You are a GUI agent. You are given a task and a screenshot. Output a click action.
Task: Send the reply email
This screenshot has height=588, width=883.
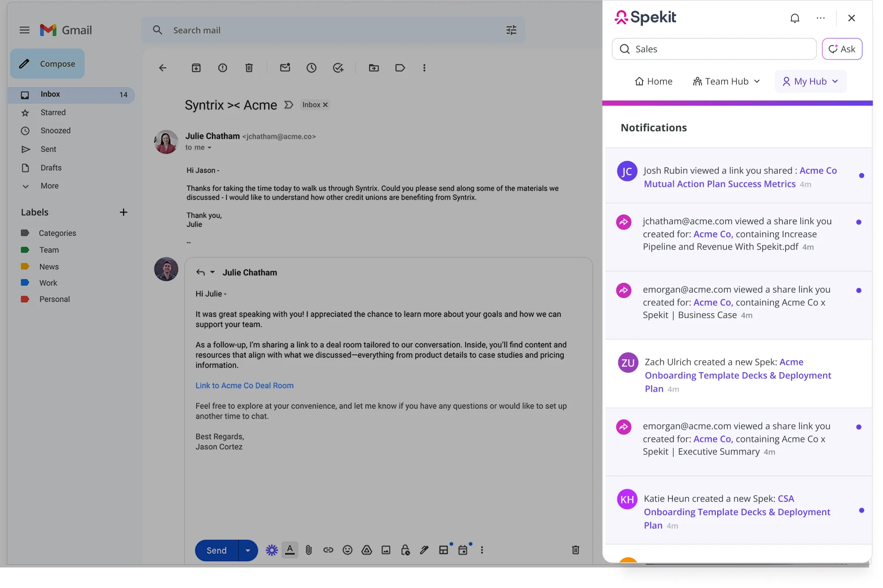click(x=216, y=550)
